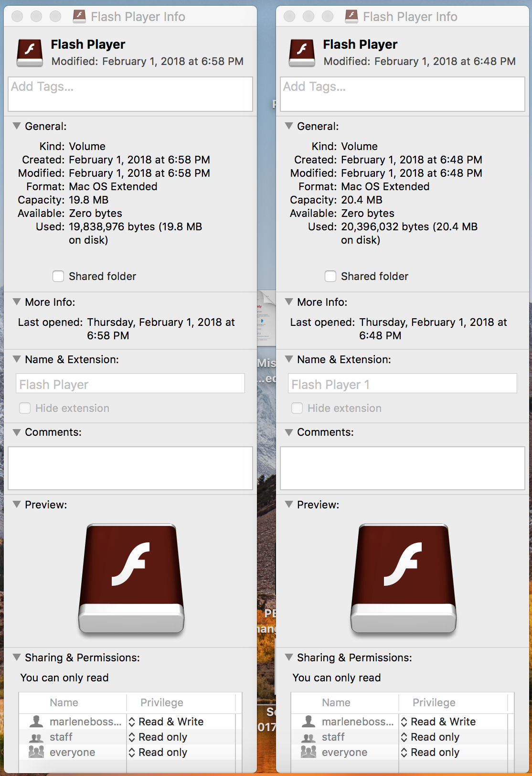Viewport: 532px width, 776px height.
Task: Select staff group icon in right permissions table
Action: 309,737
